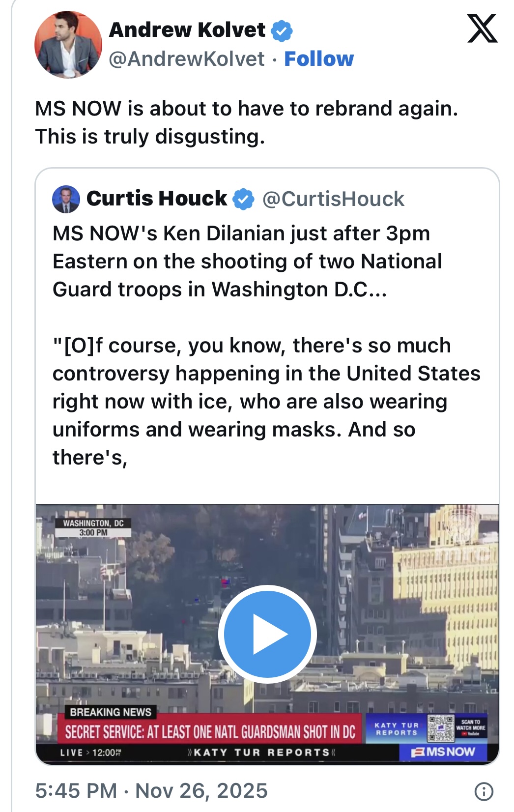Click Andrew Kolvet's blue verified badge

[282, 31]
